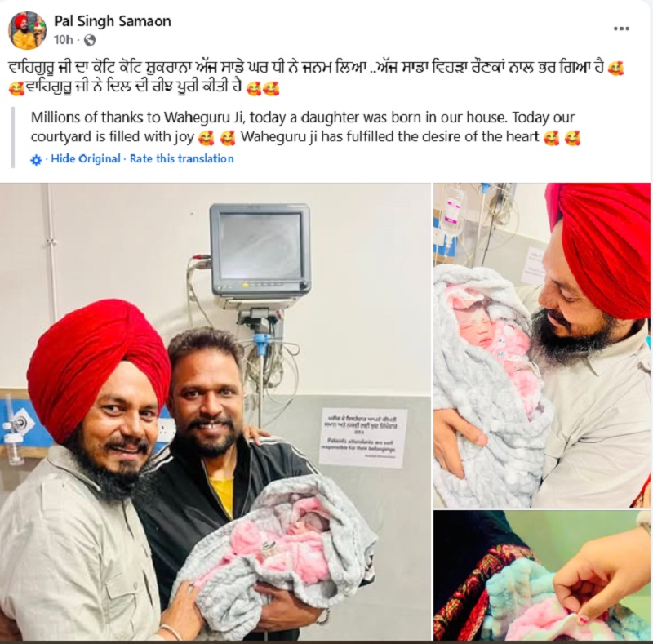Open large photo of two men holding baby
This screenshot has width=653, height=644.
(x=215, y=411)
